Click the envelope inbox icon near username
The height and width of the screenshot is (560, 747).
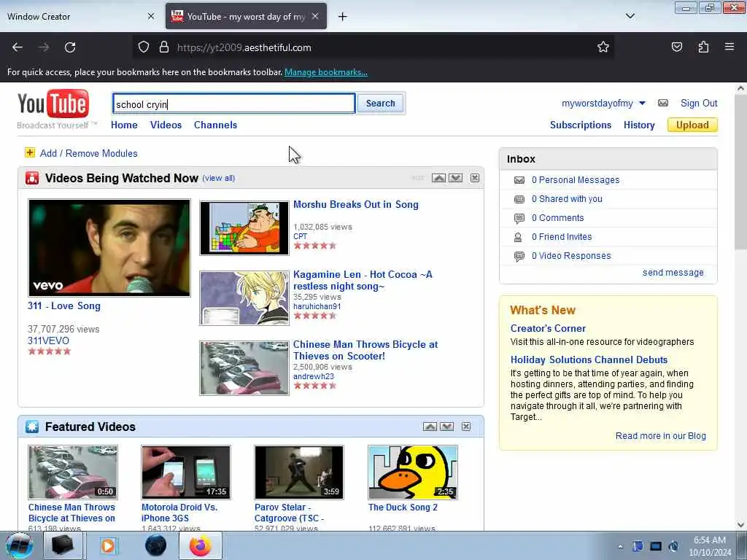click(x=662, y=103)
